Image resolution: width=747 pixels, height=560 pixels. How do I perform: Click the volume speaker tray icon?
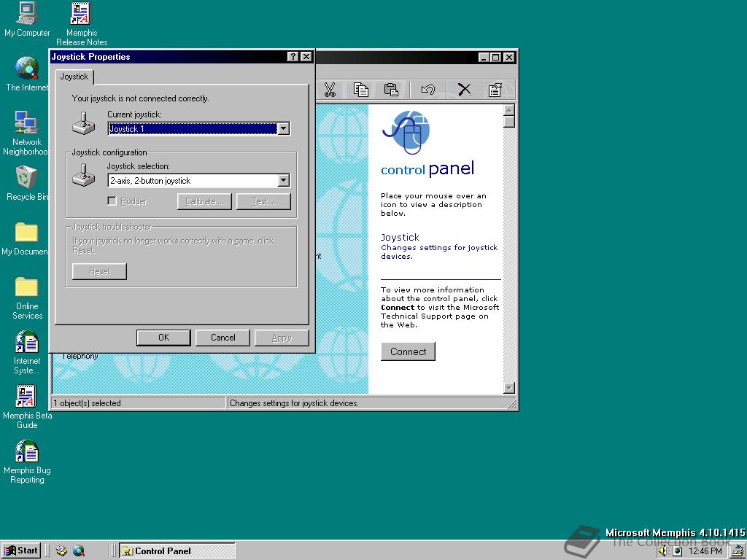[662, 551]
